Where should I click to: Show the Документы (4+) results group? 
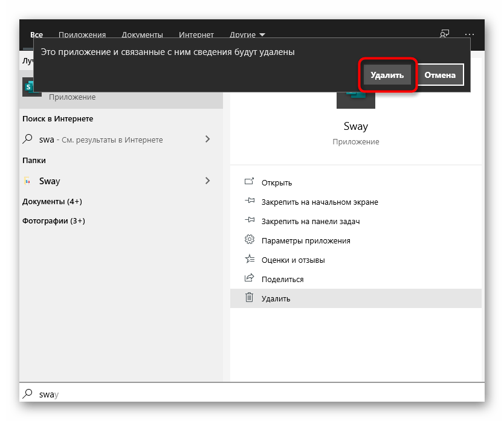pyautogui.click(x=52, y=201)
